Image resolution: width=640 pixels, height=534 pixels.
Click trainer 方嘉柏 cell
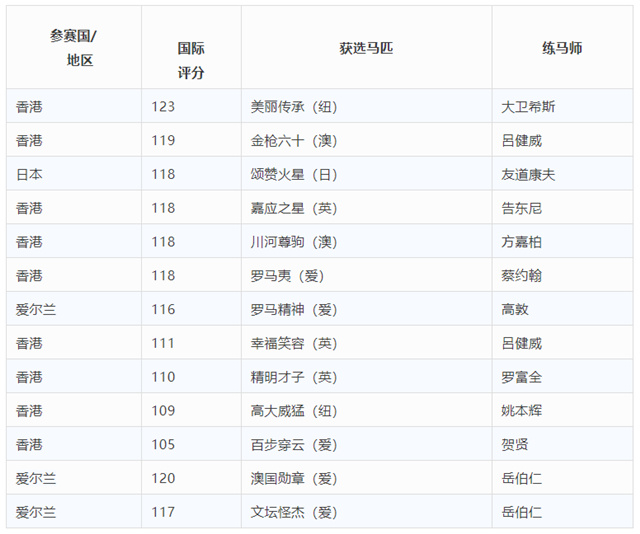point(522,242)
